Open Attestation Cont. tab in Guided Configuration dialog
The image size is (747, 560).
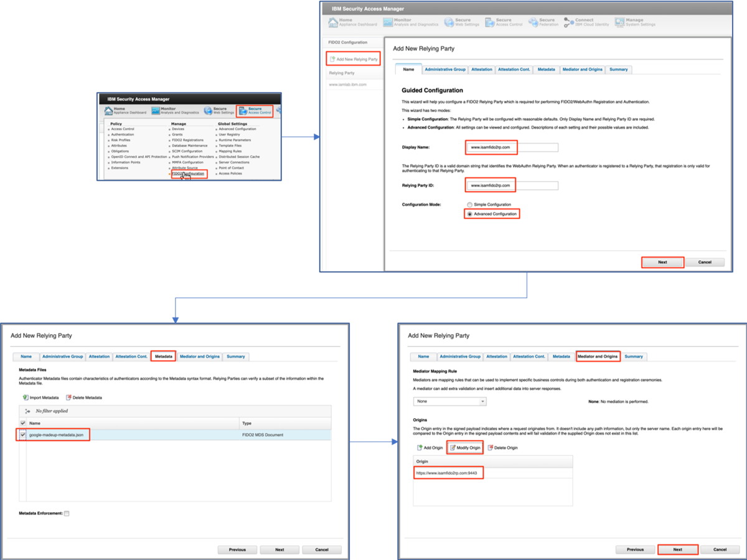click(x=514, y=69)
